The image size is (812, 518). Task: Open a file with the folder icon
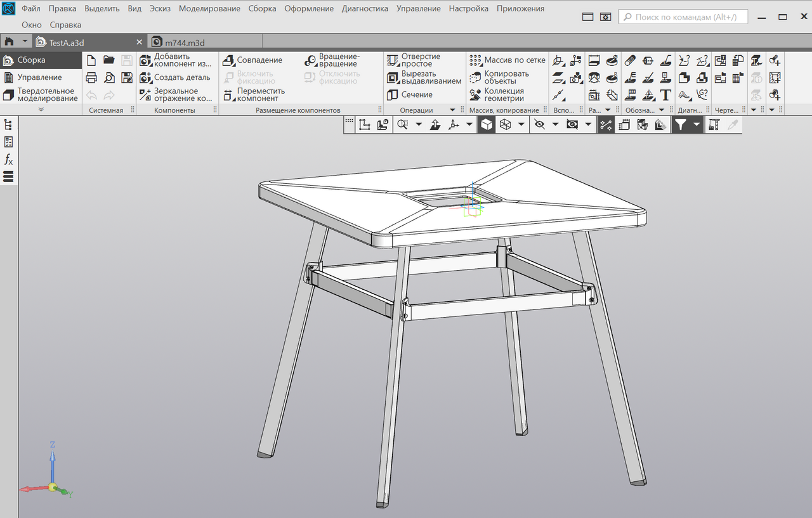(x=109, y=60)
